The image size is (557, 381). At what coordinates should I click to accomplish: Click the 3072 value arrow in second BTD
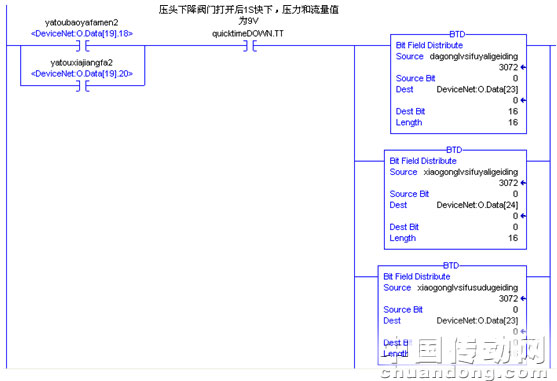pyautogui.click(x=523, y=183)
